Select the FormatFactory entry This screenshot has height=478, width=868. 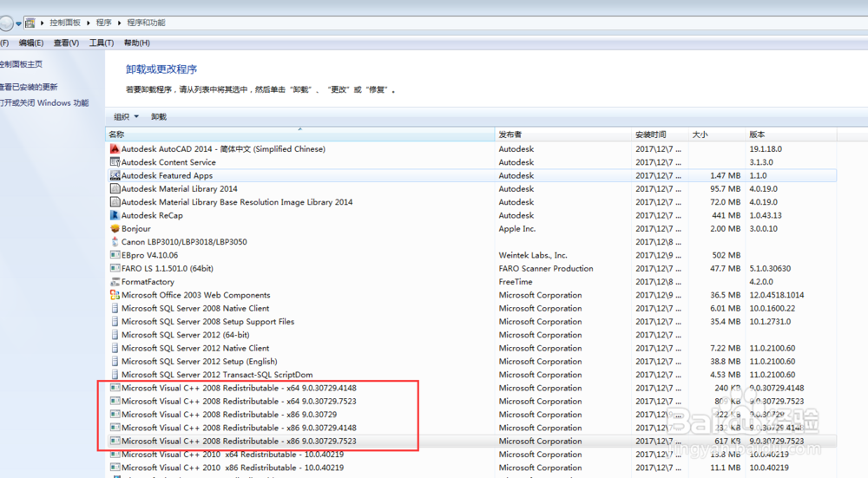click(x=470, y=282)
